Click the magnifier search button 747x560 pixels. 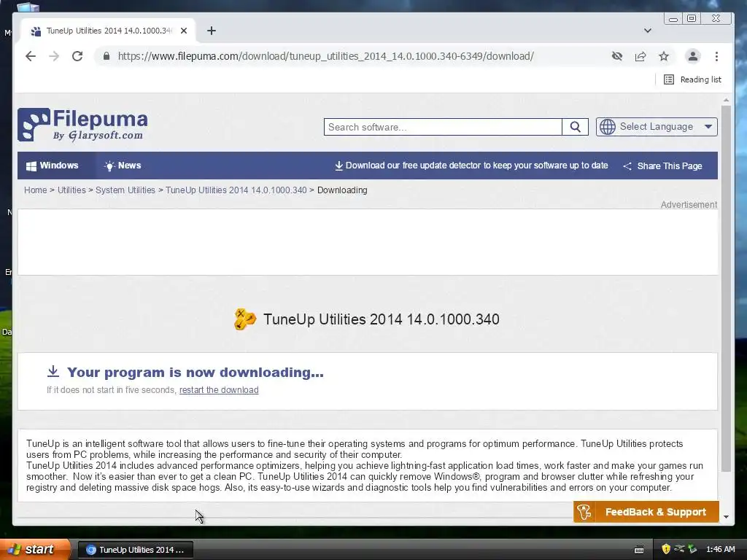[x=575, y=127]
